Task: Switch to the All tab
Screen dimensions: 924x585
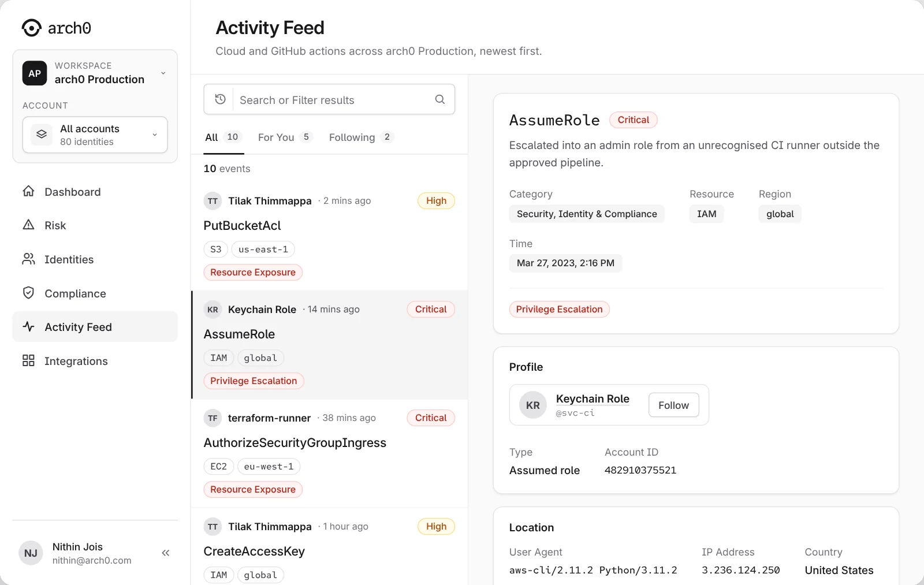Action: (223, 137)
